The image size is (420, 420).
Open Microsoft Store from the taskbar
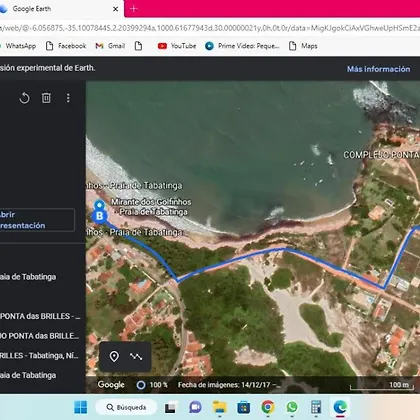244,407
